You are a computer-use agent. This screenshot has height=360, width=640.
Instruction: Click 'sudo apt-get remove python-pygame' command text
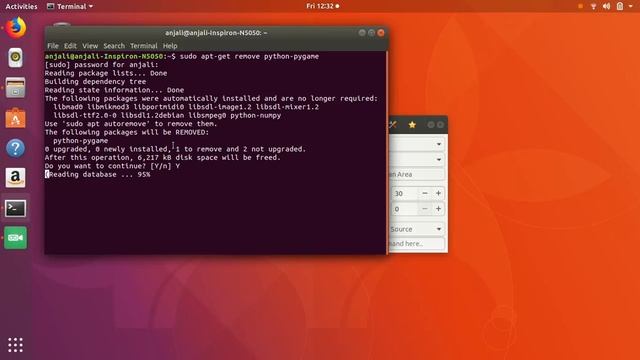tap(249, 56)
